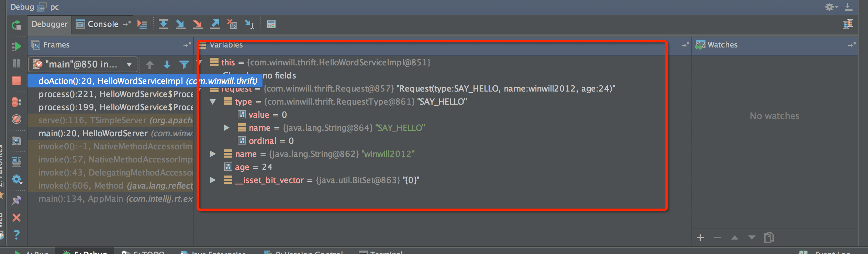Image resolution: width=868 pixels, height=254 pixels.
Task: Pause the running program
Action: pyautogui.click(x=16, y=63)
